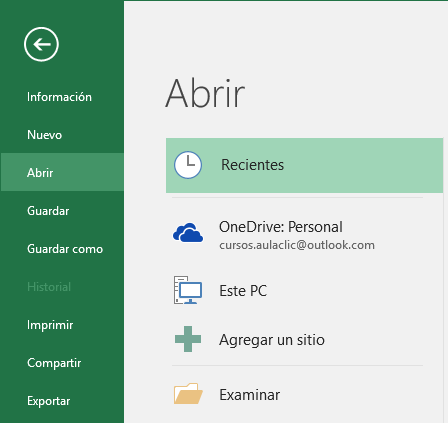The image size is (448, 423).
Task: Select the Recientes location
Action: coord(304,165)
